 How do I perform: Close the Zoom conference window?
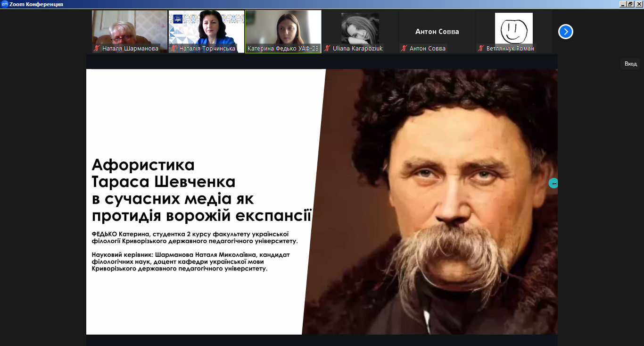tap(639, 4)
